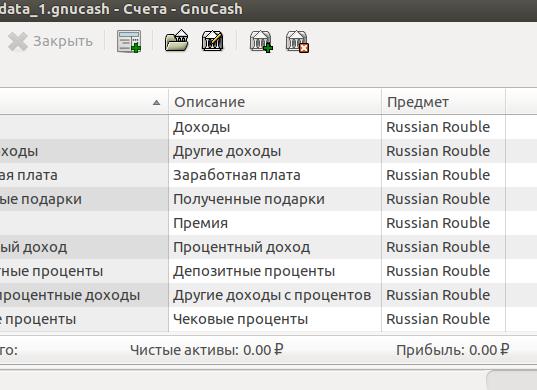Create a new account with the green plus bank icon
Screen dimensions: 537x390
click(261, 41)
